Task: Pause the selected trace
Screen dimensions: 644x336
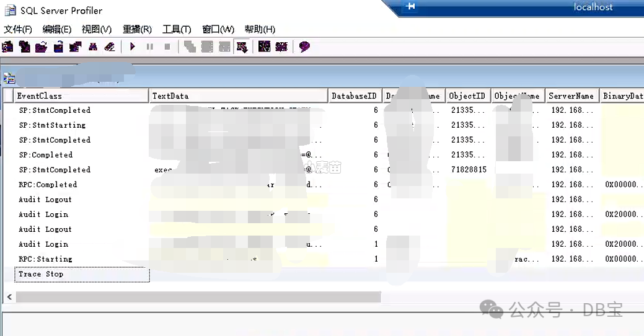Action: (x=149, y=47)
